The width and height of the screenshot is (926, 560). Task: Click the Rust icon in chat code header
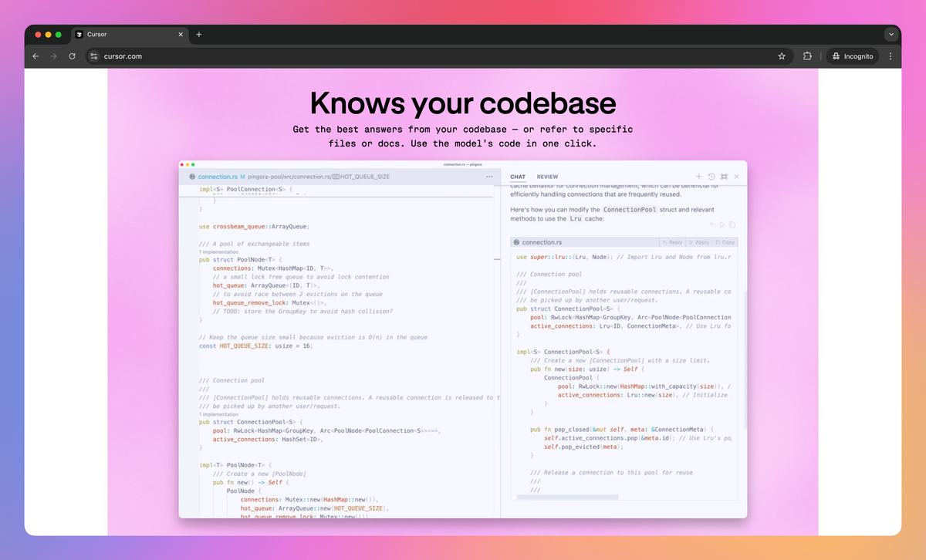[516, 242]
